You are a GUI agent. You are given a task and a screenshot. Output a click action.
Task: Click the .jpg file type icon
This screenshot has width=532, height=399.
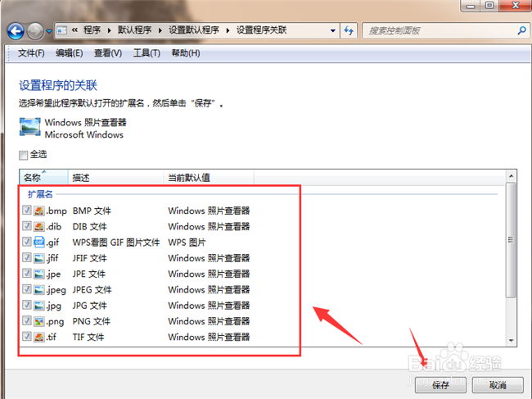click(x=39, y=306)
